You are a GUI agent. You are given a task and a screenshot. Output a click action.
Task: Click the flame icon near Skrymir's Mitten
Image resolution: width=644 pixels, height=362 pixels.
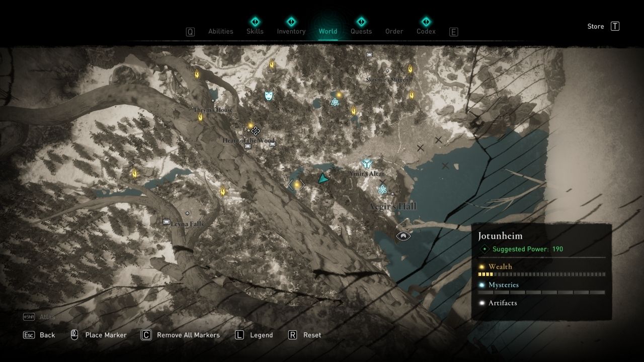coord(411,69)
